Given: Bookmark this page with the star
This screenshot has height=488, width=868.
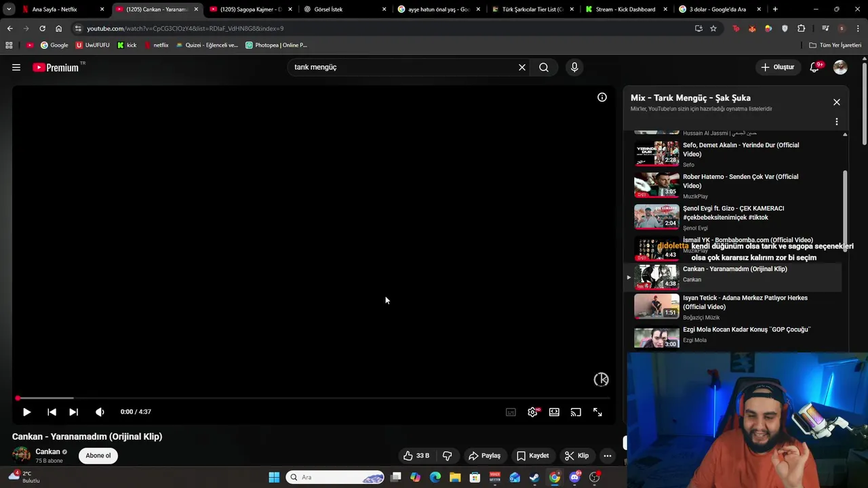Looking at the screenshot, I should click(713, 28).
